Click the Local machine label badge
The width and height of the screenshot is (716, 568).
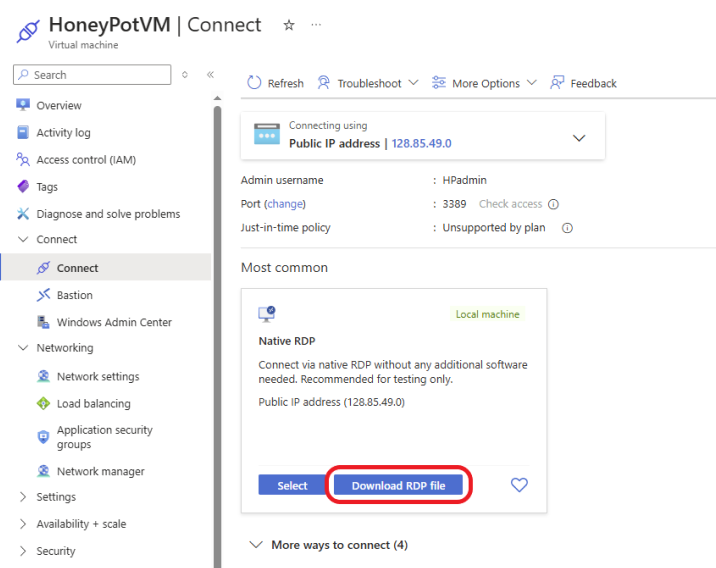487,314
